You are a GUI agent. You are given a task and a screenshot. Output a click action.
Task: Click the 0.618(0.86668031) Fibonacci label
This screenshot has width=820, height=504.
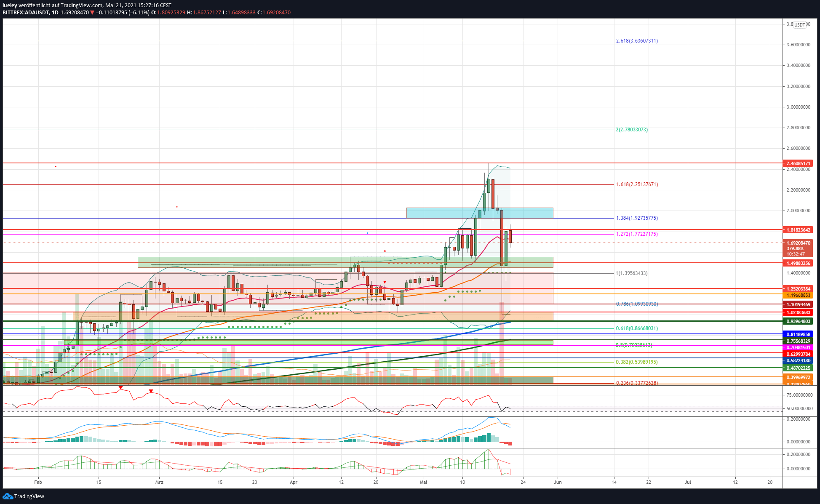[x=637, y=328]
